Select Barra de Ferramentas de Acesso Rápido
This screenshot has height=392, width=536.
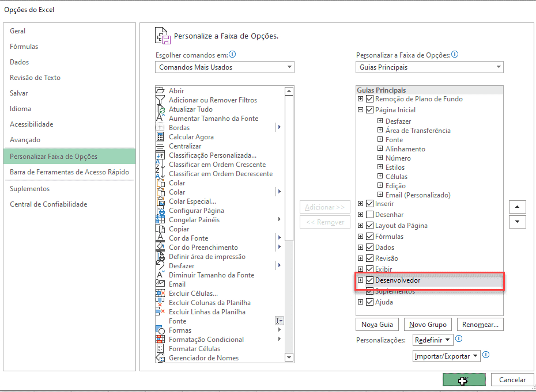(69, 172)
